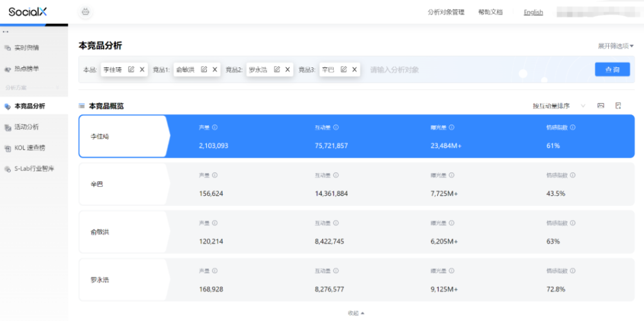644x321 pixels.
Task: Open S-Lab行业智库 in the sidebar
Action: point(35,169)
